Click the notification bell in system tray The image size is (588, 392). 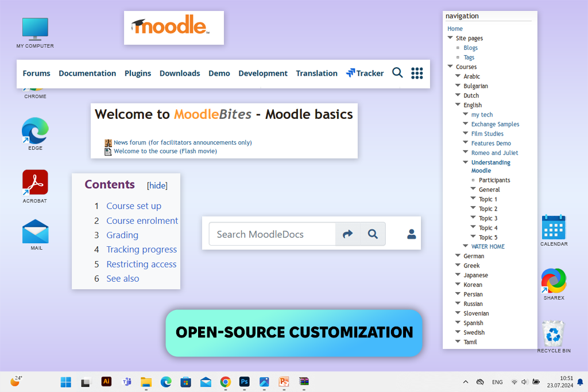click(x=580, y=382)
